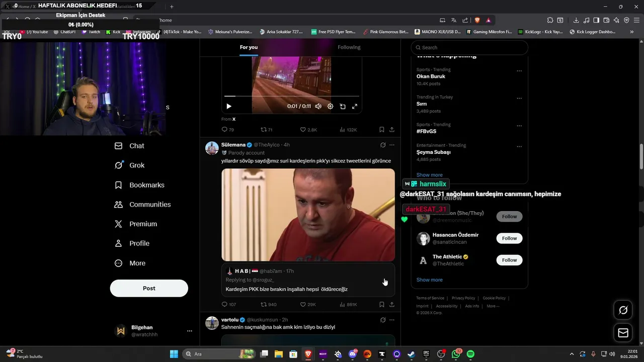The width and height of the screenshot is (644, 362).
Task: View stats of video post (132K)
Action: pyautogui.click(x=348, y=130)
